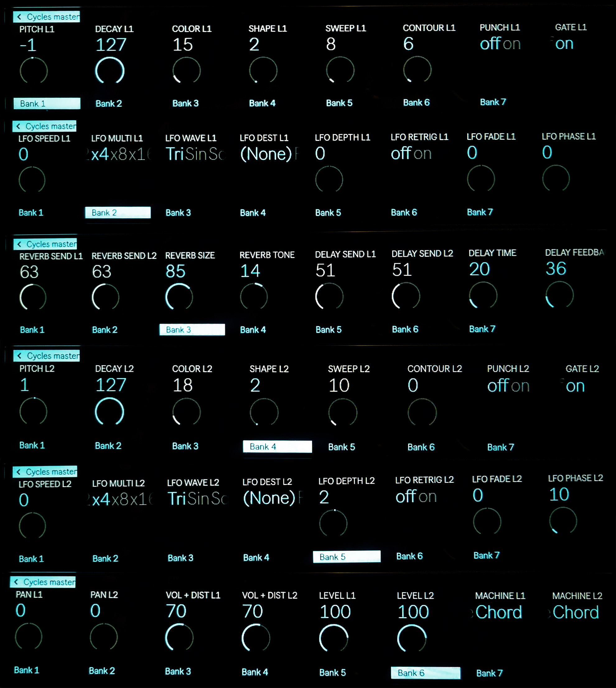Toggle PUNCH L1 off/on switch
This screenshot has height=688, width=616.
pos(500,44)
